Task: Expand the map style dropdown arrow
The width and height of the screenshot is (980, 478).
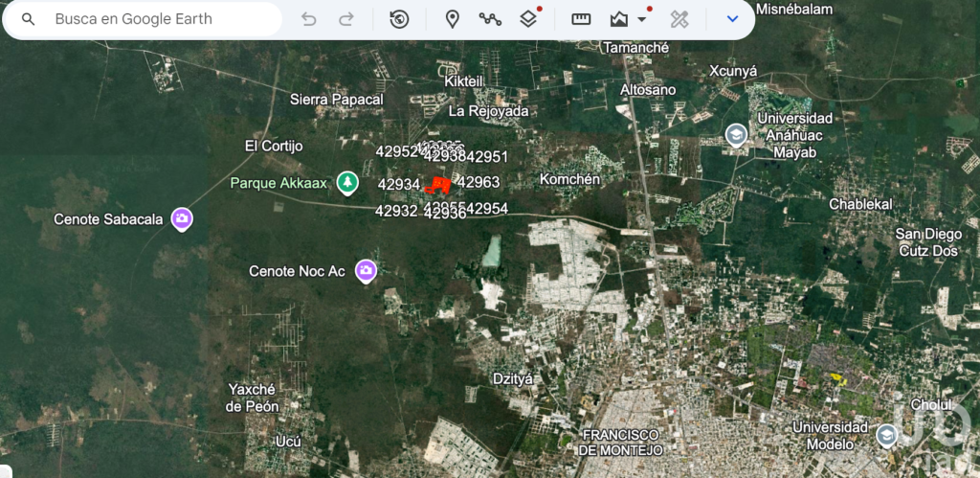Action: tap(642, 19)
